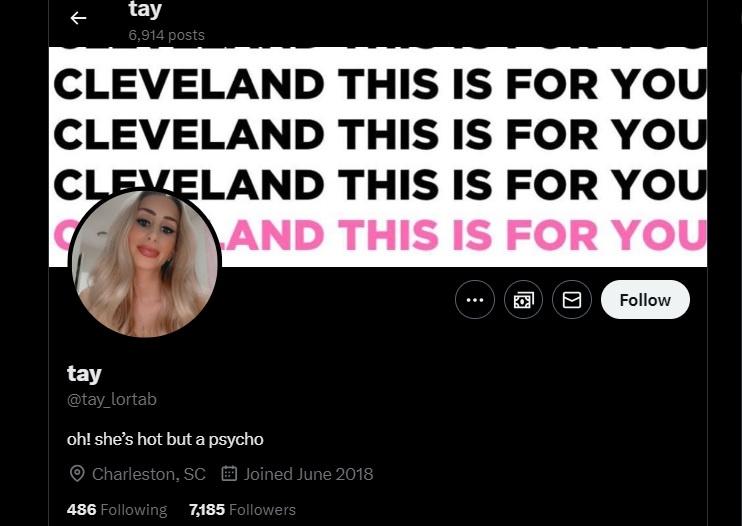
Task: Follow the tay account
Action: click(645, 299)
